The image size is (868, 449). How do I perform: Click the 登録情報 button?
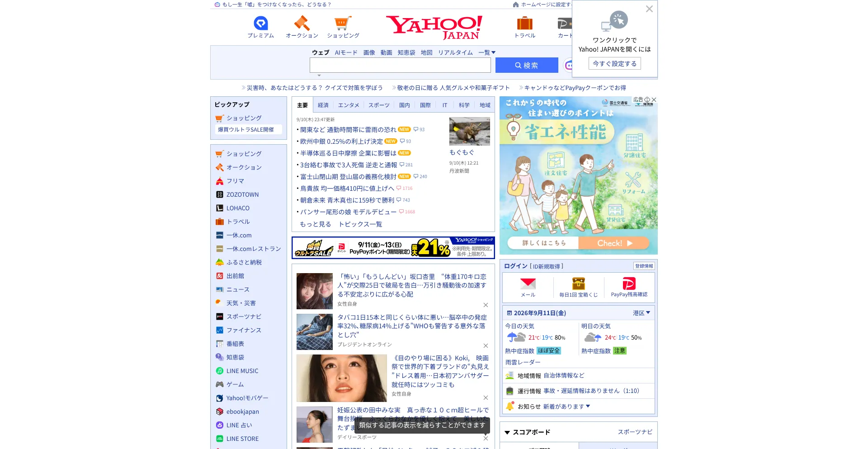coord(644,266)
